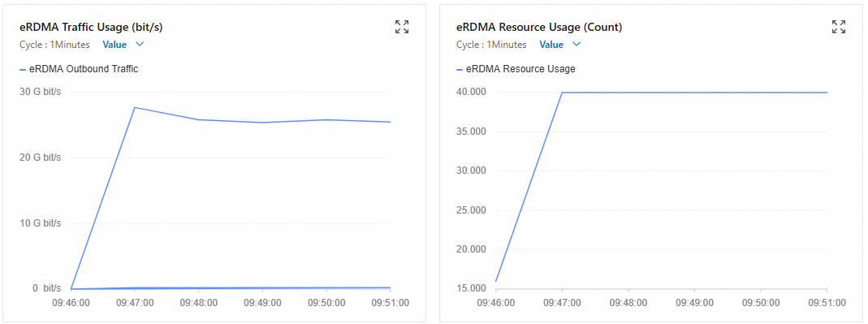Toggle eRDMA Resource Usage legend series
868x324 pixels.
tap(516, 69)
